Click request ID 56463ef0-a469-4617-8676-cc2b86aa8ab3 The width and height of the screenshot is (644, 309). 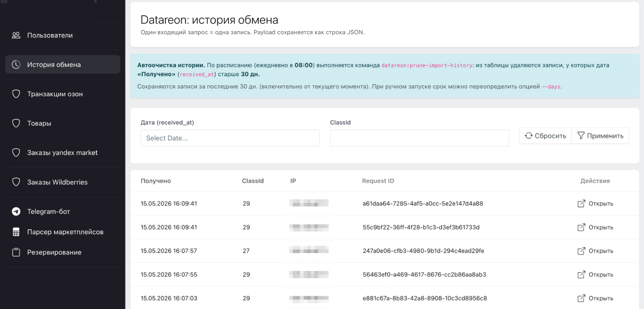(x=425, y=274)
